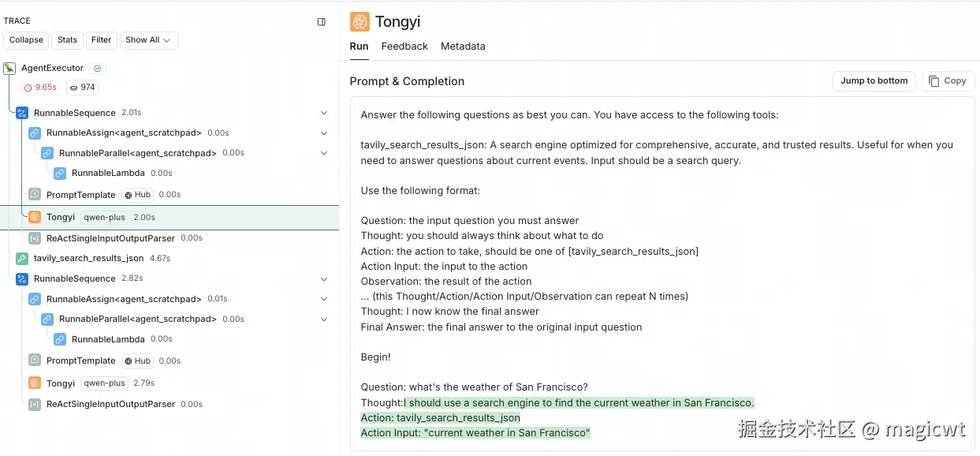Viewport: 980px width, 456px height.
Task: Collapse first RunnableParallel<agent_scratchpad> node
Action: (x=324, y=153)
